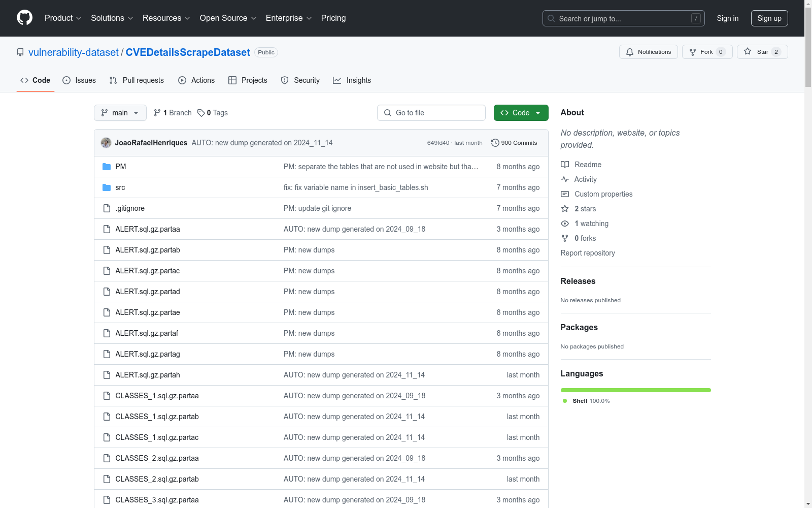Open the CVEDetailsScrapeDataset repository link
Screen dimensions: 812x508
[188, 52]
